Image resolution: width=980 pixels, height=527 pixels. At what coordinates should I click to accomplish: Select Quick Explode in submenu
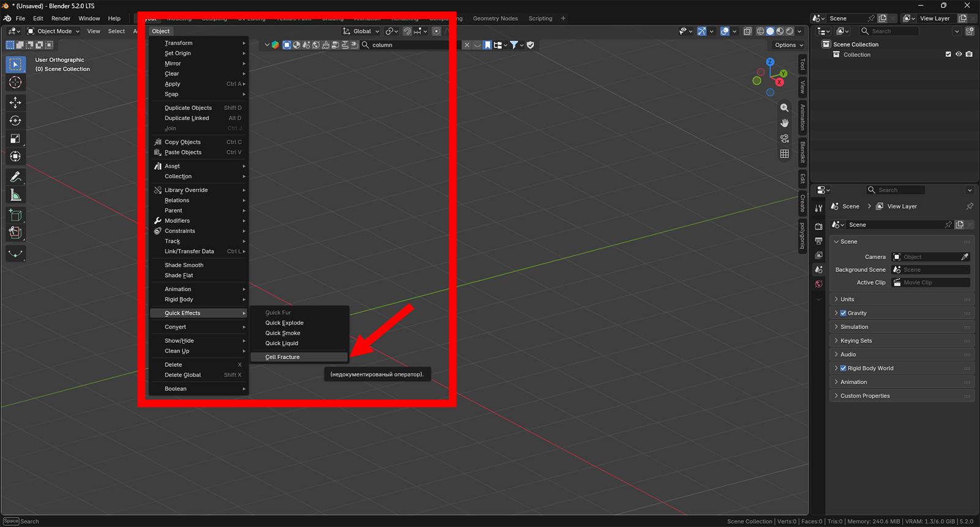pyautogui.click(x=299, y=323)
